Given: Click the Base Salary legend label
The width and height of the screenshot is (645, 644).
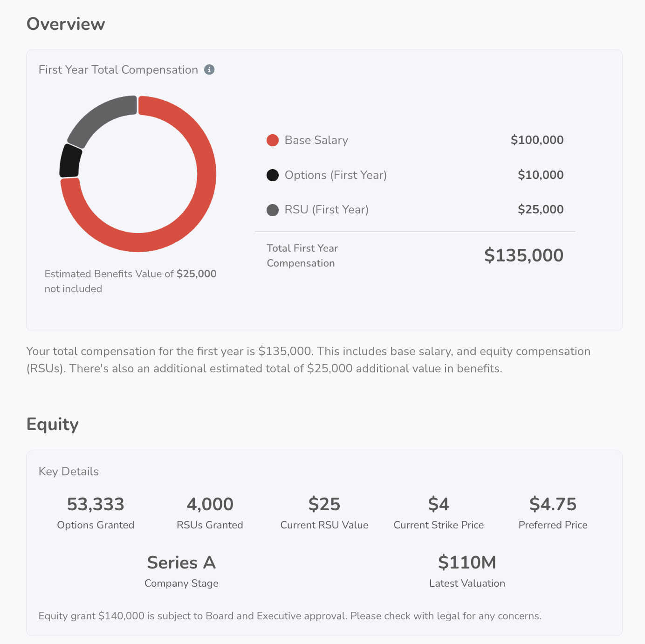Looking at the screenshot, I should coord(316,140).
